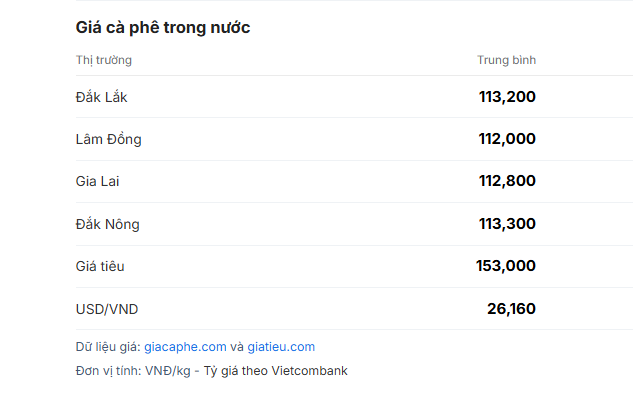Click the Đắk Lắk price 113,200
633x399 pixels.
pos(507,97)
